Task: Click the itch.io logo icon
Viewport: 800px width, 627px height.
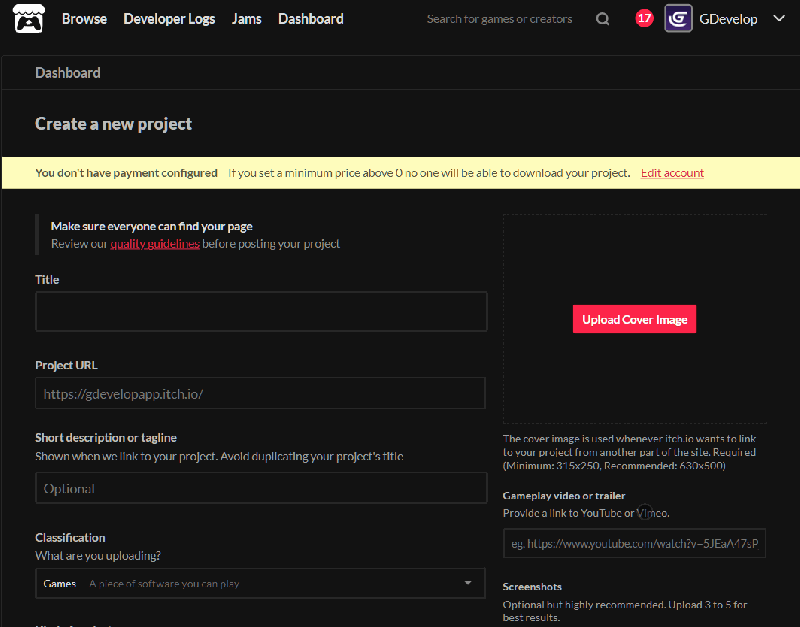Action: click(27, 18)
